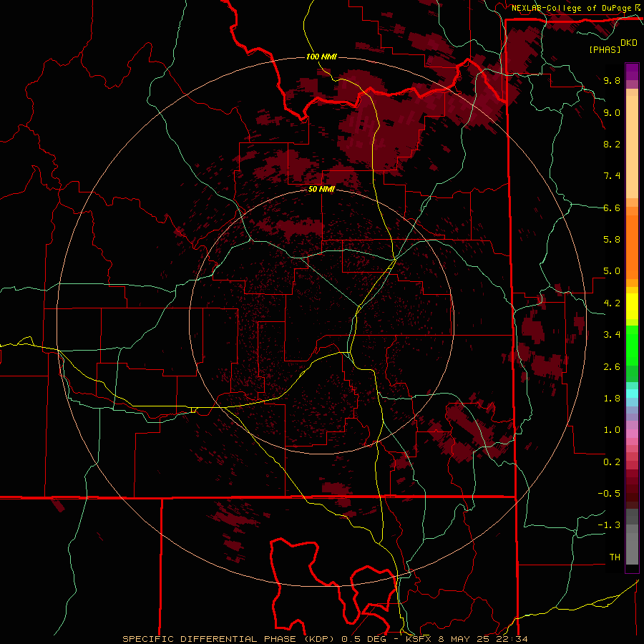The image size is (644, 644).
Task: Click the pink segment of the color bar
Action: [632, 434]
